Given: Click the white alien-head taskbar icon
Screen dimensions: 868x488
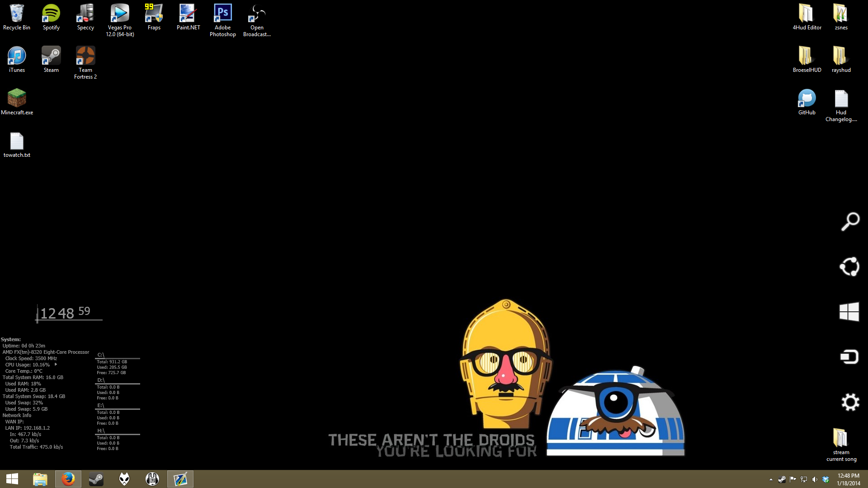Looking at the screenshot, I should [x=124, y=479].
